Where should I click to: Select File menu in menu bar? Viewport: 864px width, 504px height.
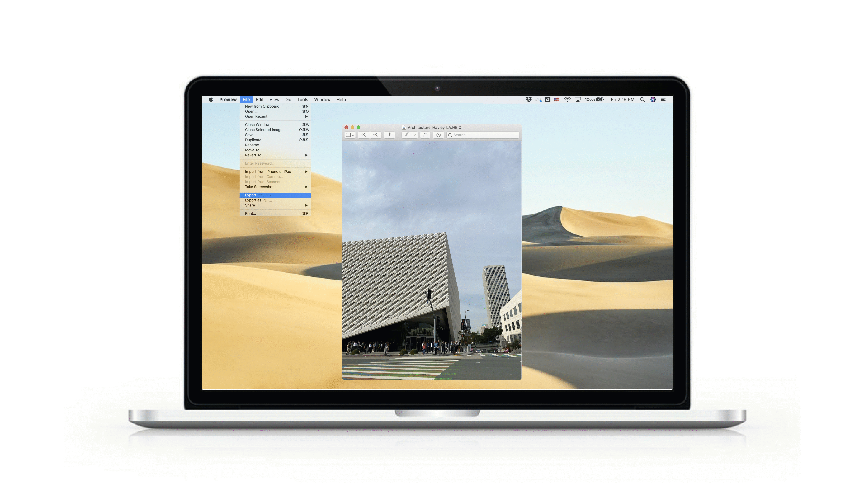click(x=246, y=99)
